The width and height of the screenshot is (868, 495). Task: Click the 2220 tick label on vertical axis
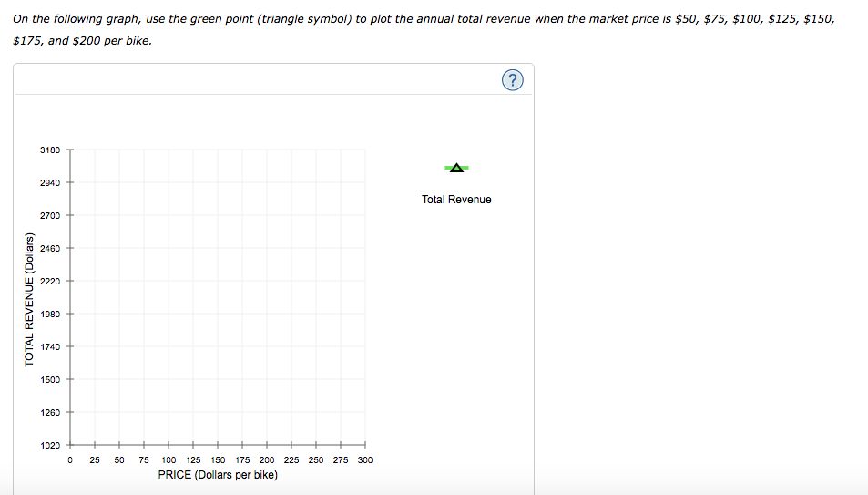click(50, 281)
